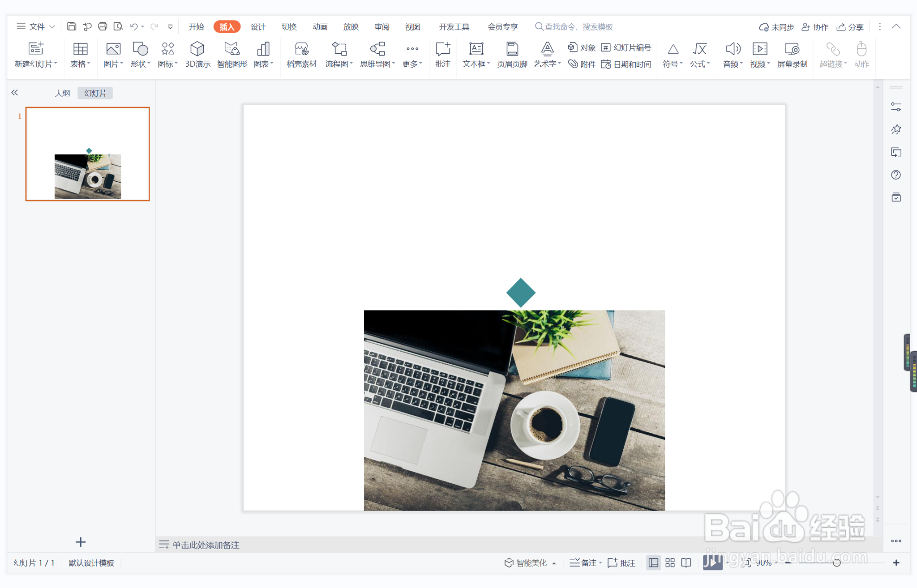Click 批注 button in status bar

click(621, 563)
